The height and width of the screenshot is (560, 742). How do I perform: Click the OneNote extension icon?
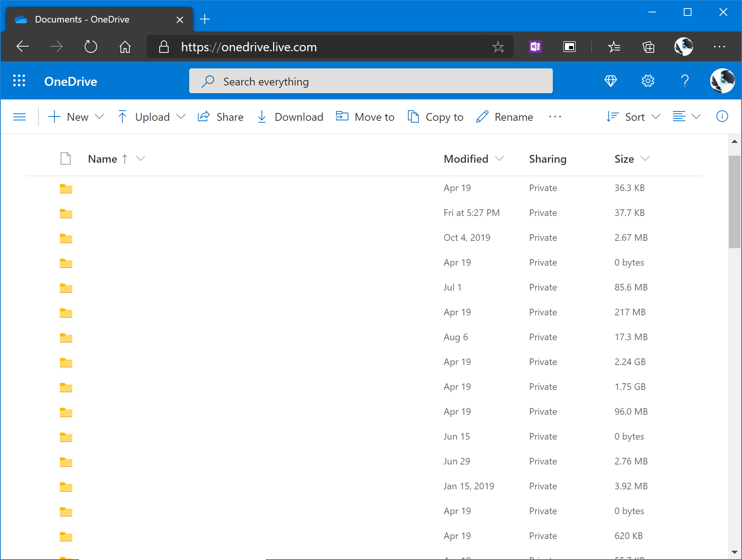[x=535, y=47]
